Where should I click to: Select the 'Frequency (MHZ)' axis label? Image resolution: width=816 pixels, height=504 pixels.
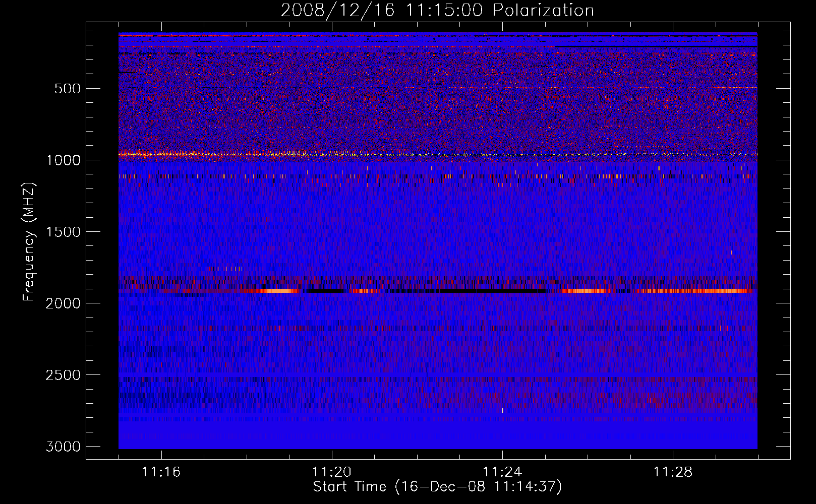point(29,242)
